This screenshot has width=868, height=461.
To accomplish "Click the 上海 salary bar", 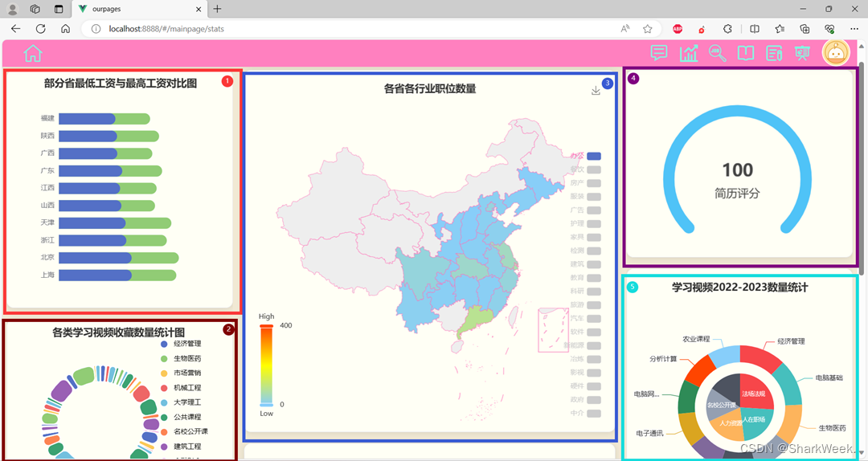I will [x=117, y=275].
